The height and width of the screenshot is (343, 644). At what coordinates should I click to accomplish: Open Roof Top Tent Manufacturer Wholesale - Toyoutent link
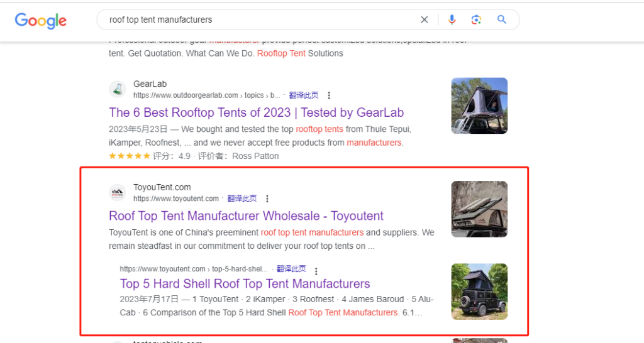coord(246,216)
